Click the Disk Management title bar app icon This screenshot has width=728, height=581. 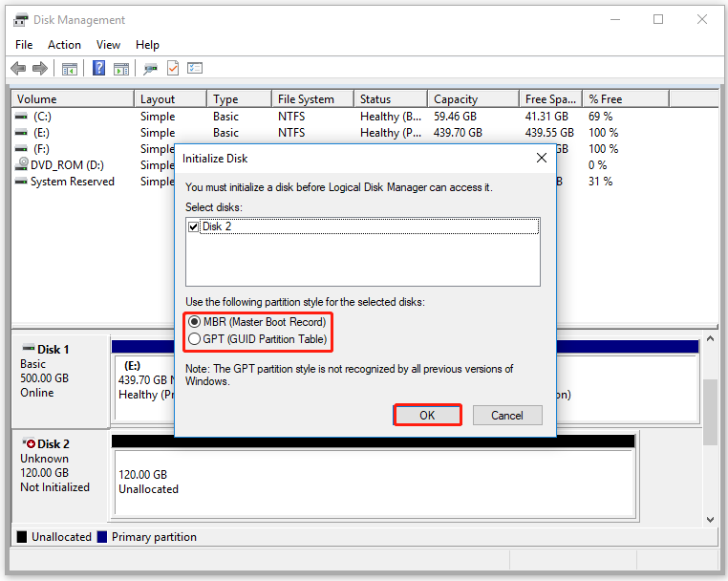(x=20, y=20)
